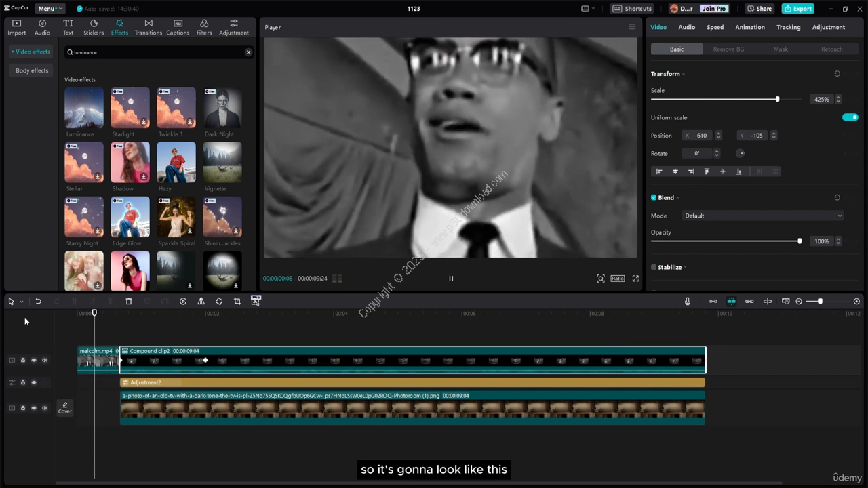Viewport: 868px width, 488px height.
Task: Click the Rotate icon in timeline toolbar
Action: tap(219, 302)
